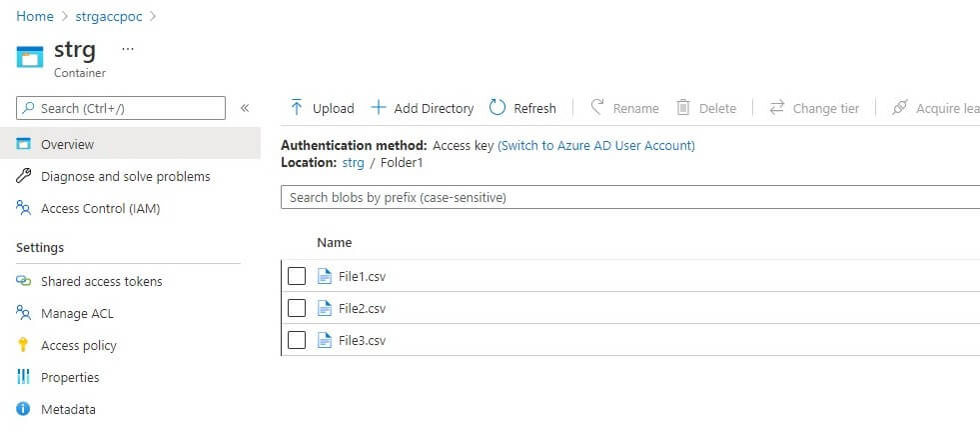Click the strg location path link
The width and height of the screenshot is (980, 445).
(353, 161)
